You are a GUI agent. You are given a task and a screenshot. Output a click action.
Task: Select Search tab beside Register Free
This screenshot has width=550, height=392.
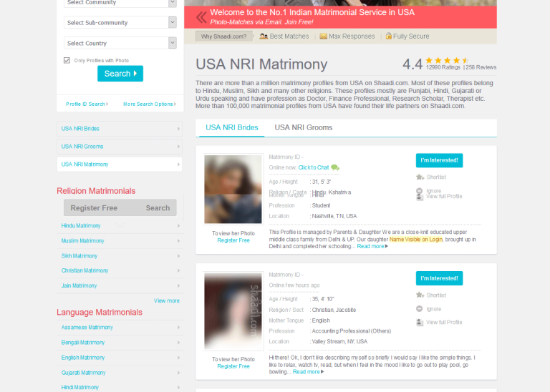coord(158,208)
